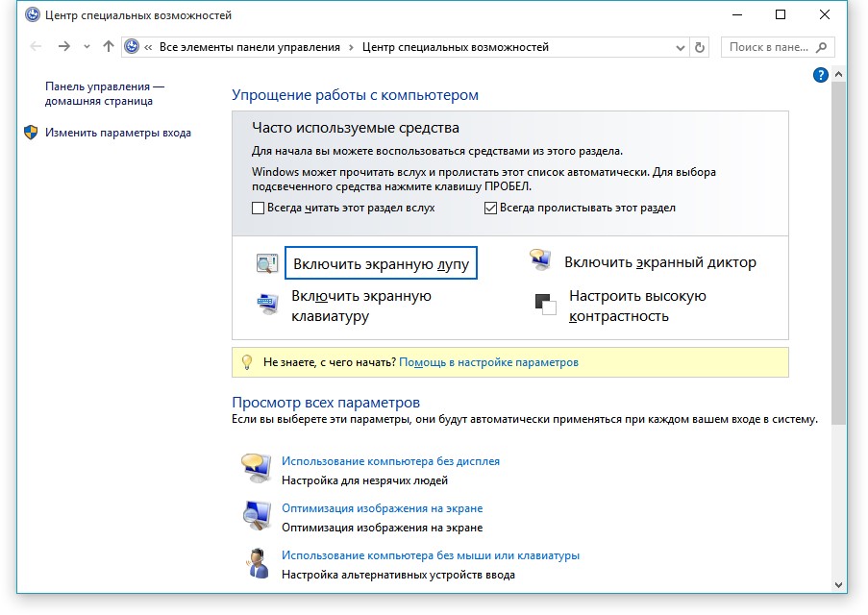Screen dimensions: 868x615
Task: Open Изменить параметры входа link
Action: click(117, 133)
